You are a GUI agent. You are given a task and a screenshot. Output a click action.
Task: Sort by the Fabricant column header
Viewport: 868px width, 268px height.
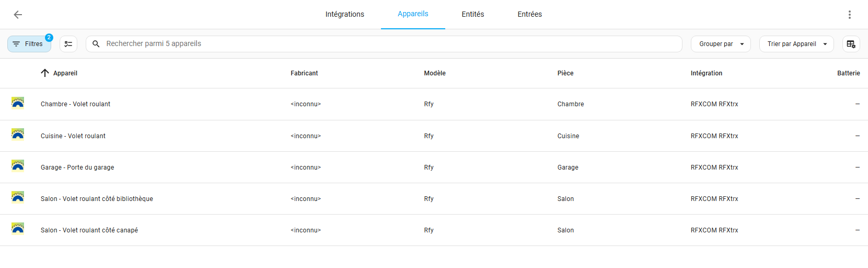[304, 73]
